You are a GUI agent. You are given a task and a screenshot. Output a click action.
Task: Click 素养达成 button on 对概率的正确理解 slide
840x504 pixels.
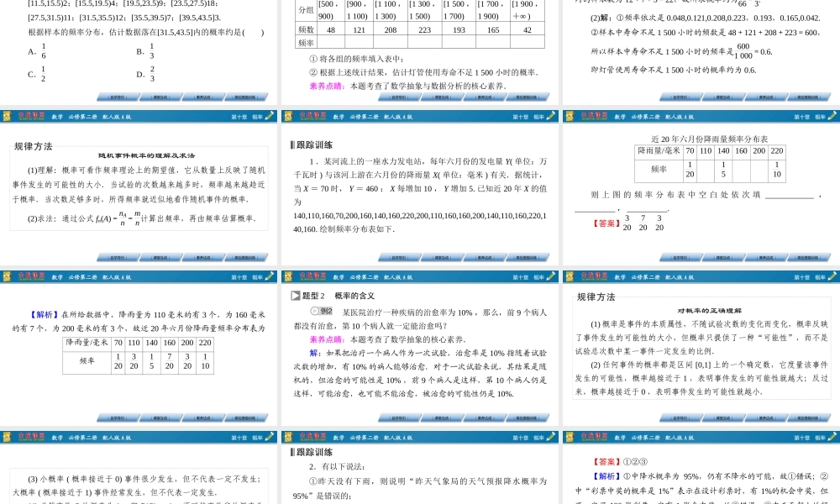(765, 417)
